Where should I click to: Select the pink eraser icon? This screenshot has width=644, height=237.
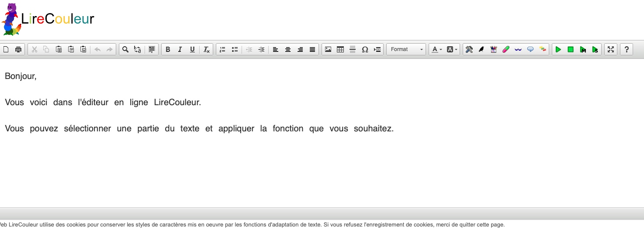506,50
